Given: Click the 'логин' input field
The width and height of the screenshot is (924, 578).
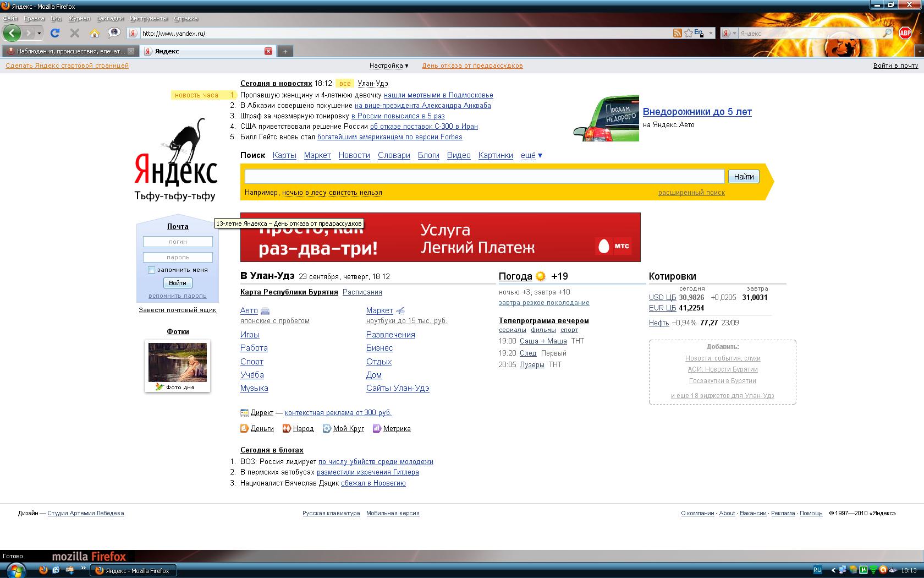Looking at the screenshot, I should 178,242.
